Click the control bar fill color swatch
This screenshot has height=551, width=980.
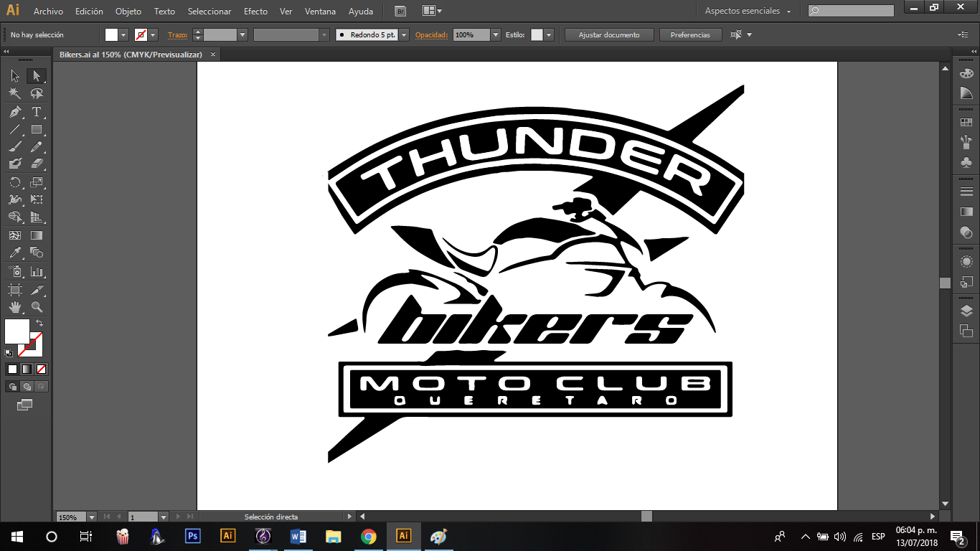(x=111, y=34)
